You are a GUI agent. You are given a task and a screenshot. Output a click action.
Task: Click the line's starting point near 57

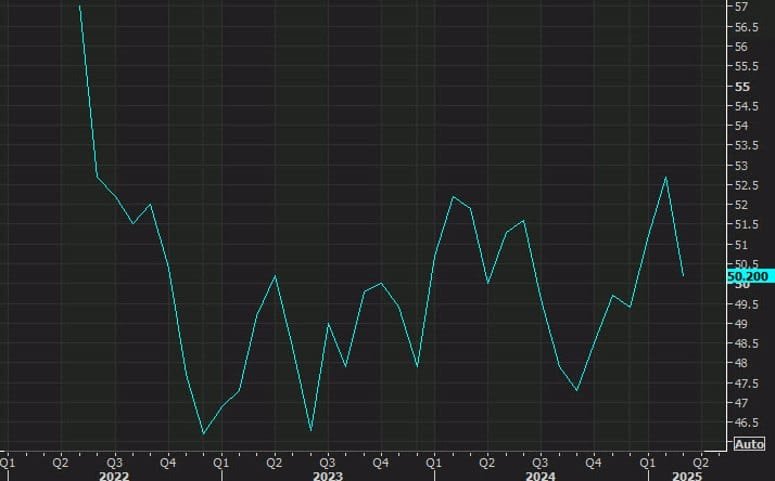coord(80,7)
